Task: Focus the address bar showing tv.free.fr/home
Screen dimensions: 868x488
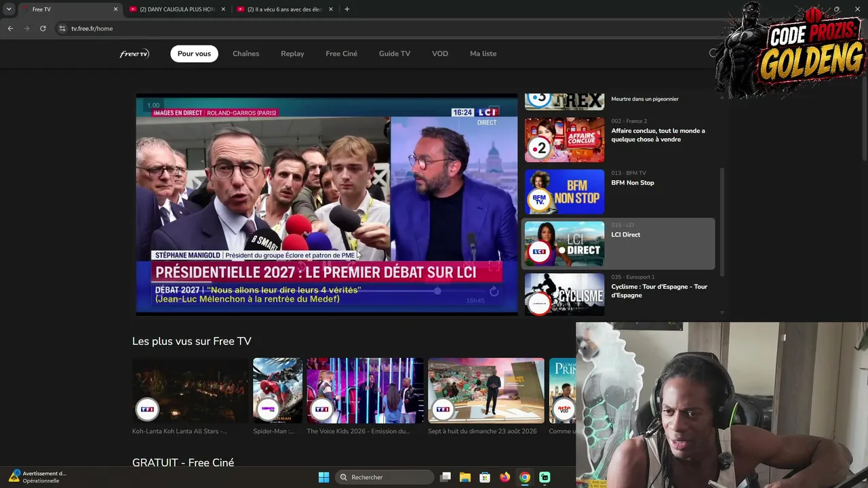Action: (x=380, y=28)
